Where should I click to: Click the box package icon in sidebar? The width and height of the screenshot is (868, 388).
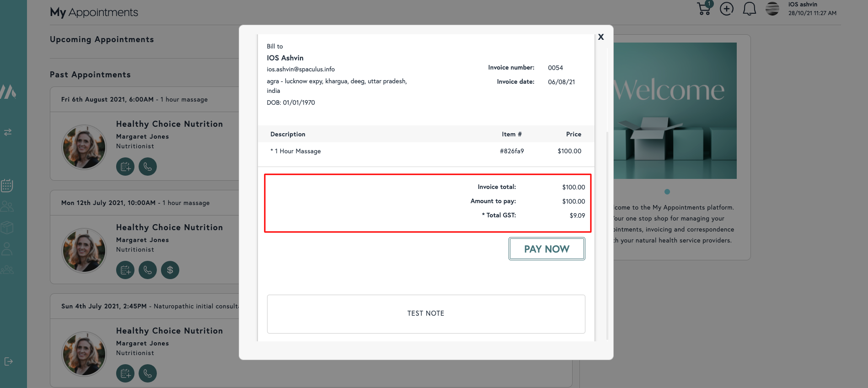(7, 227)
